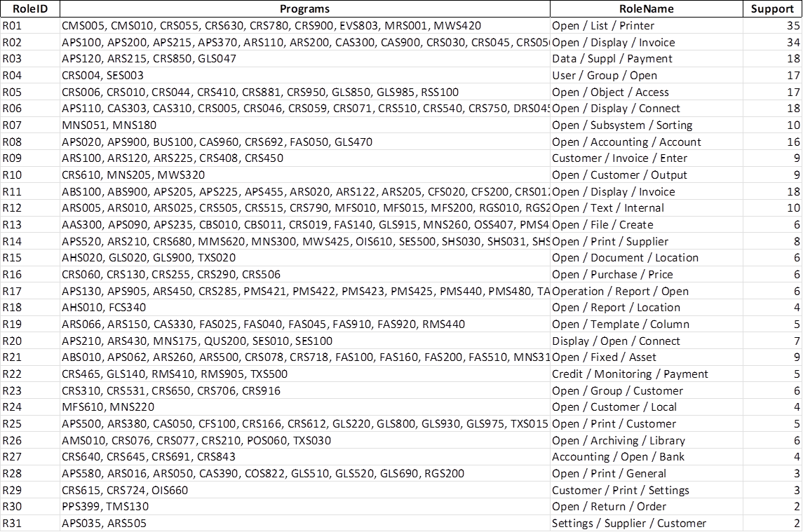Click the Programs column header

click(x=304, y=9)
